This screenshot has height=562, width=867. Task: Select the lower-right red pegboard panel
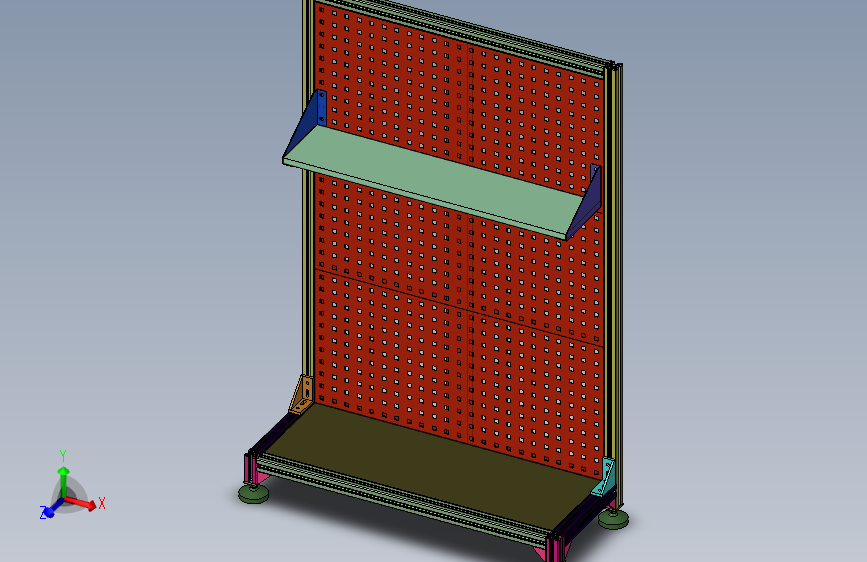coord(535,393)
